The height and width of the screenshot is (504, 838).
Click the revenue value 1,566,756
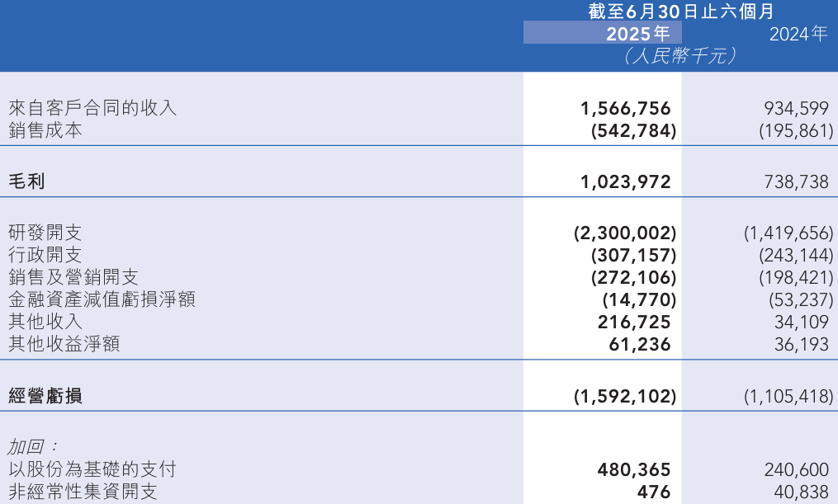(x=626, y=109)
